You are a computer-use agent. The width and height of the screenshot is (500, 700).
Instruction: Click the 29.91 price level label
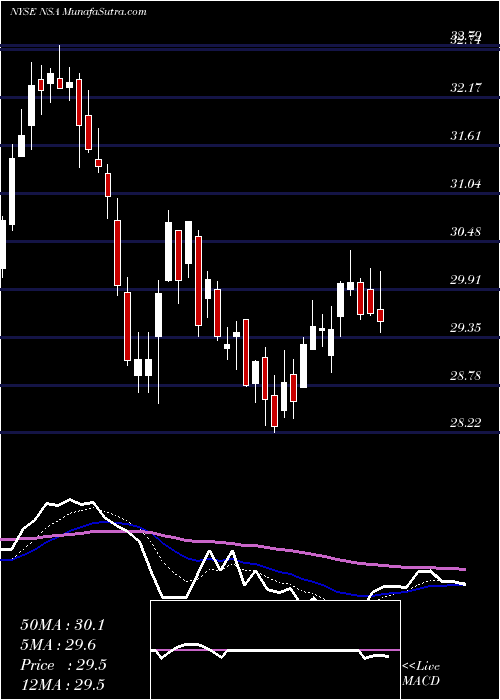466,280
